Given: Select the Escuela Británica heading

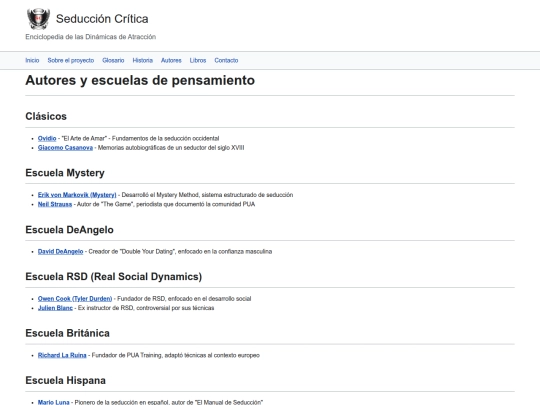Looking at the screenshot, I should [x=67, y=333].
